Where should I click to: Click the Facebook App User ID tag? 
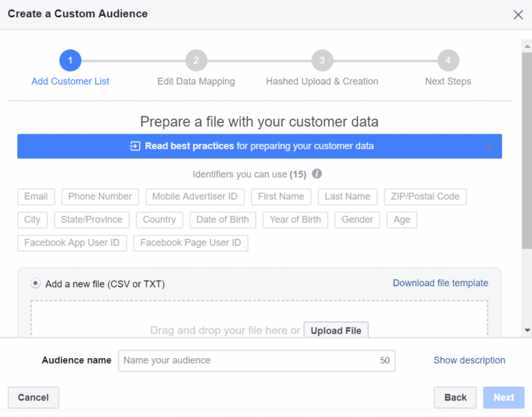72,242
